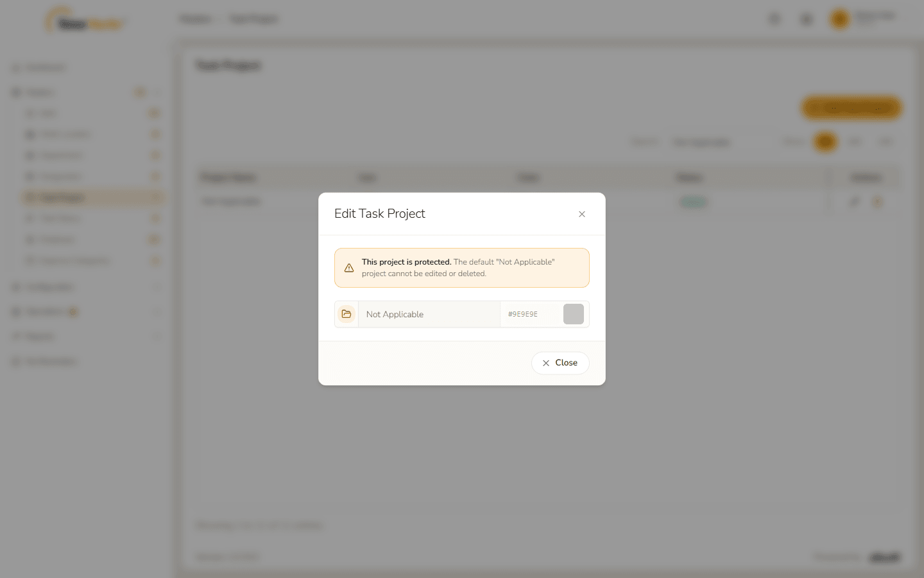This screenshot has width=924, height=578.
Task: Click the orange user avatar in the header
Action: pos(840,19)
